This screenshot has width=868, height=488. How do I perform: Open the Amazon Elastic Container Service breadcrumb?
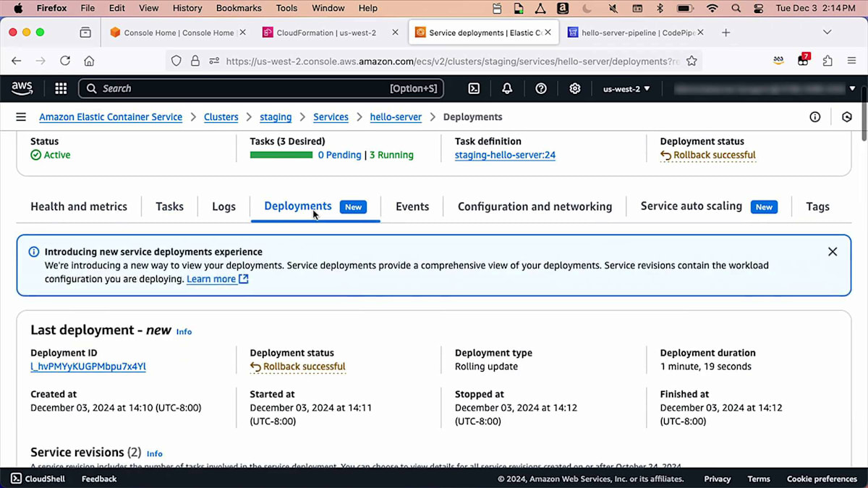[111, 117]
